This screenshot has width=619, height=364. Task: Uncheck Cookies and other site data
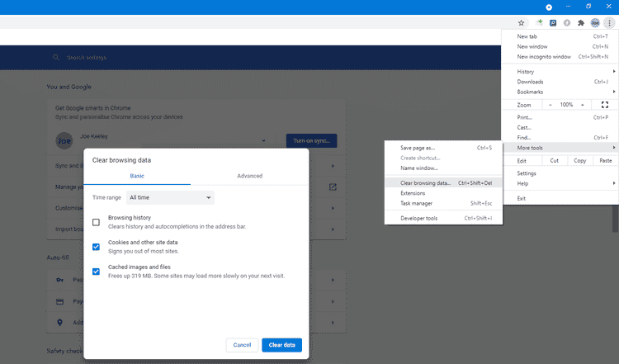pyautogui.click(x=97, y=247)
